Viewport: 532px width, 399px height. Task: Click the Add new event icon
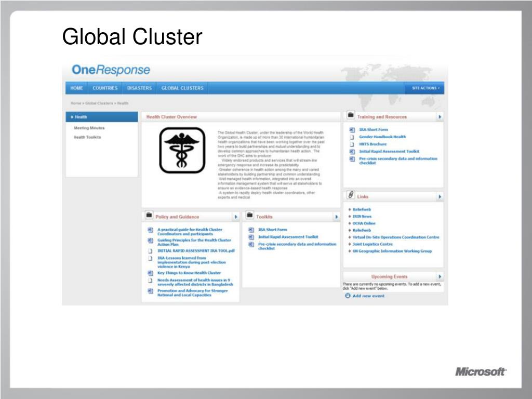348,296
